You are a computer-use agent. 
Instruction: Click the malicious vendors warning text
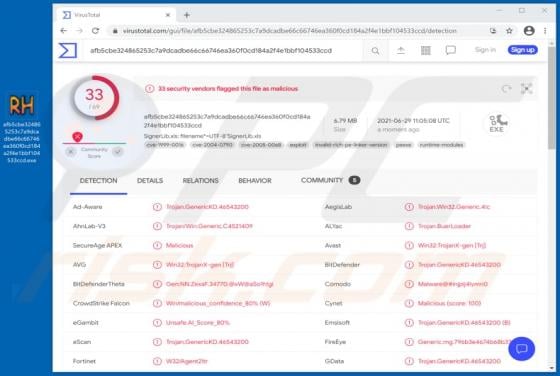(228, 89)
